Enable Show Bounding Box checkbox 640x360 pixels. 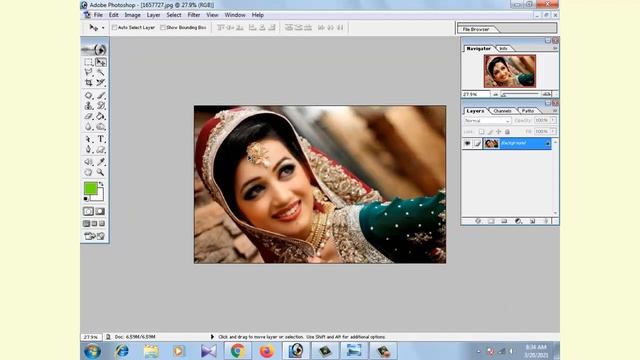coord(163,27)
